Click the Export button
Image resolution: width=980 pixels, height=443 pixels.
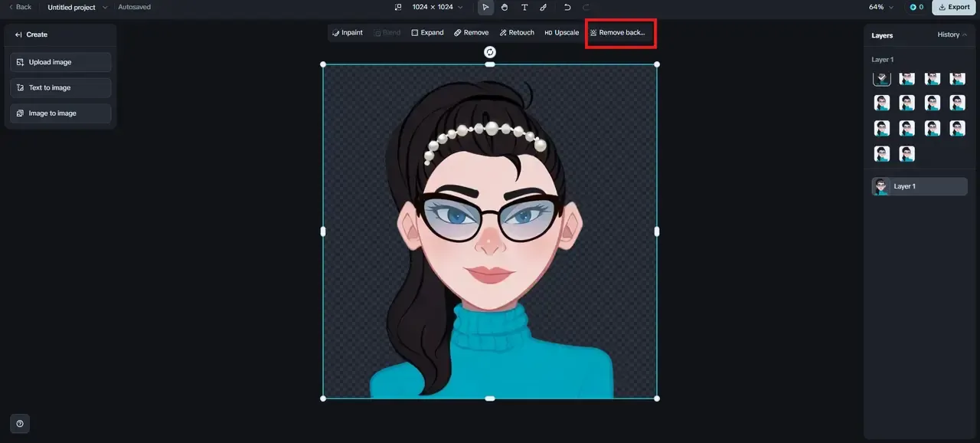point(953,7)
